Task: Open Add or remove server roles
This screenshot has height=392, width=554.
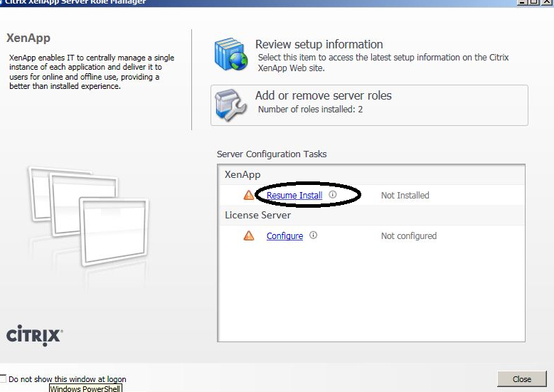Action: (369, 105)
